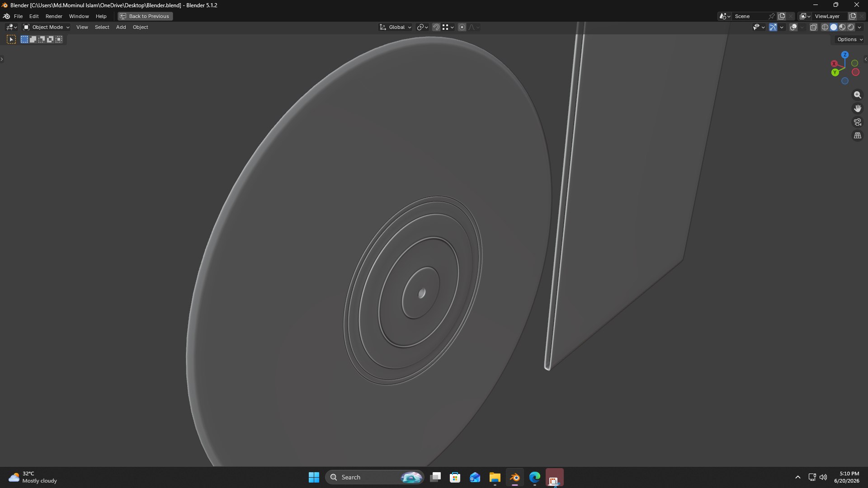Choose Invert selection mode icon
The image size is (868, 488).
pos(50,39)
